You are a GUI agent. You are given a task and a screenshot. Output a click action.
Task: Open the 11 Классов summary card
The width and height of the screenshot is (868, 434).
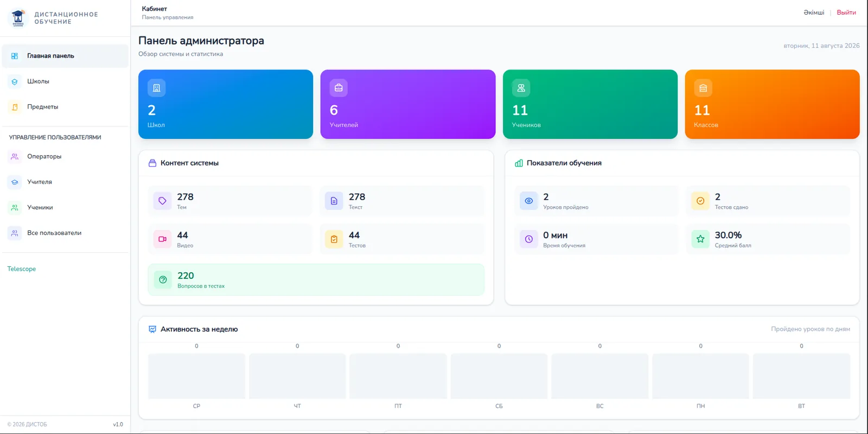click(773, 104)
